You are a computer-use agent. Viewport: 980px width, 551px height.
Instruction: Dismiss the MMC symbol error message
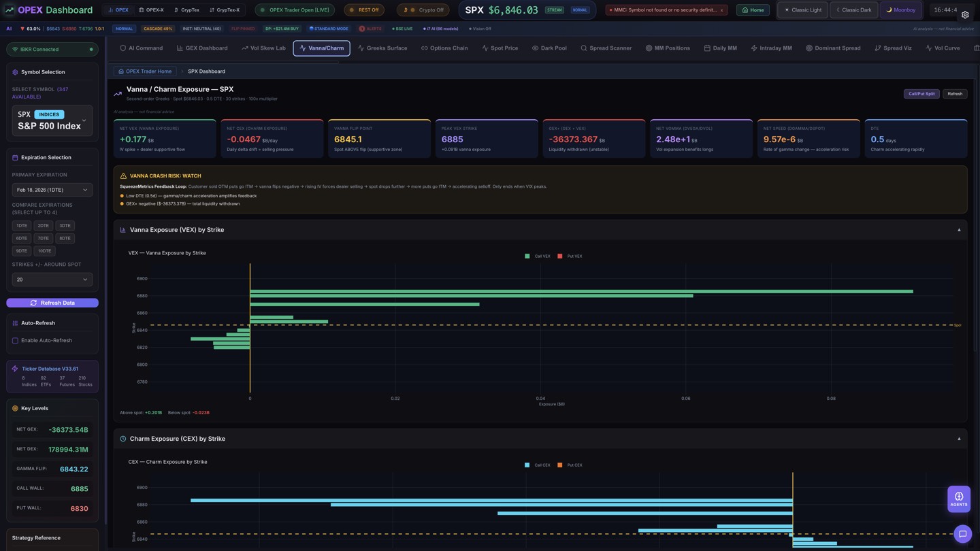point(722,10)
